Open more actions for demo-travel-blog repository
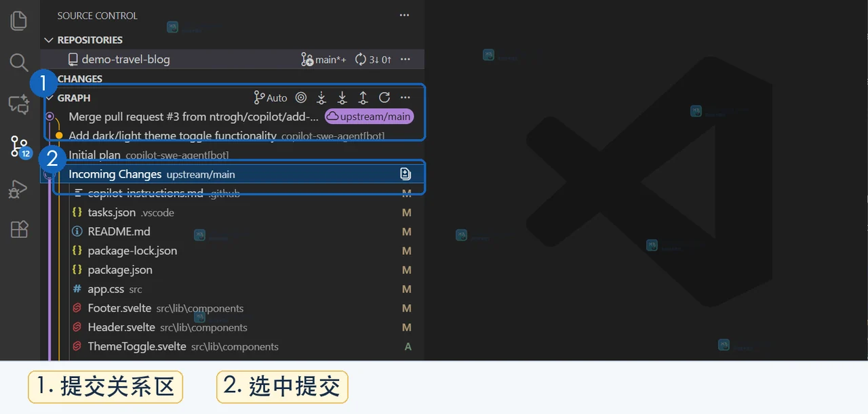The height and width of the screenshot is (414, 868). pos(406,60)
